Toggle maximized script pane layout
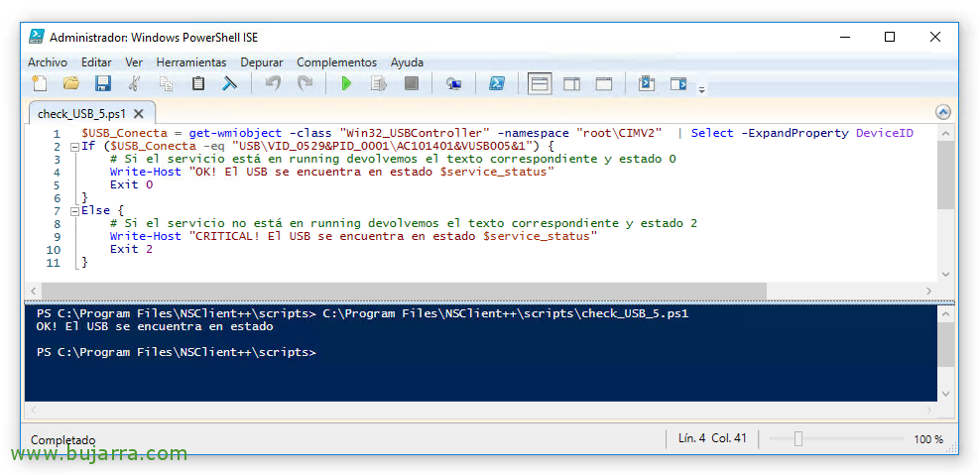 coord(603,84)
